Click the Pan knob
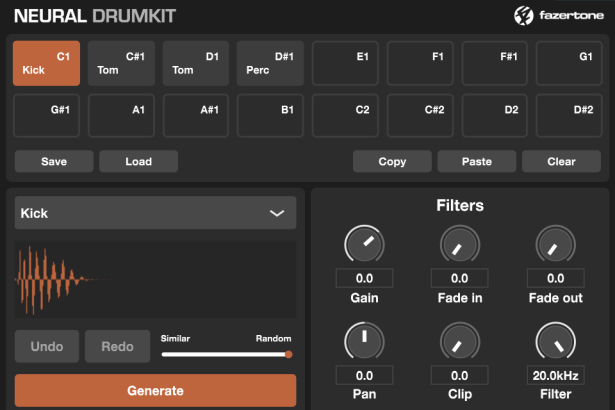615x410 pixels. (x=364, y=342)
